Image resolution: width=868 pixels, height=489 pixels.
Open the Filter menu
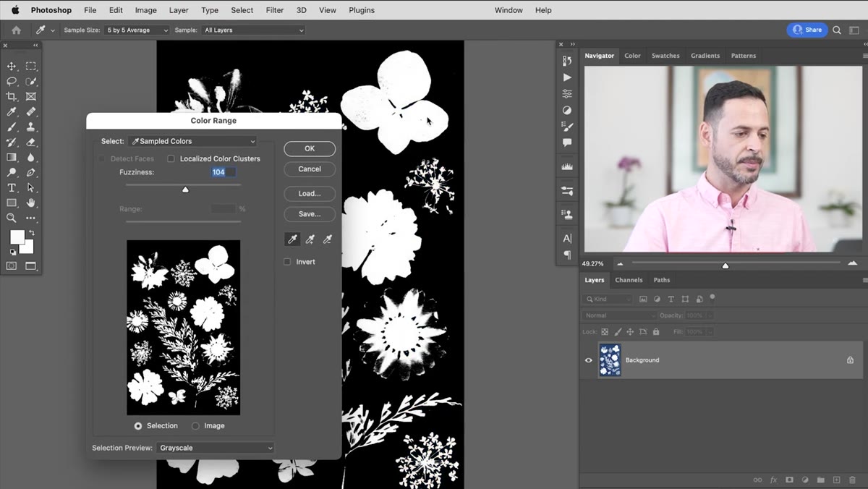click(x=274, y=10)
